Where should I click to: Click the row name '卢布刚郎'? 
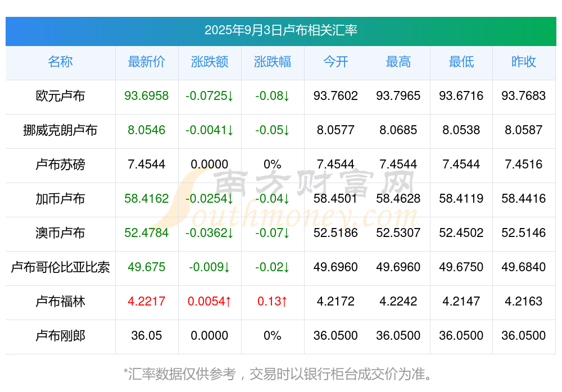pos(60,336)
